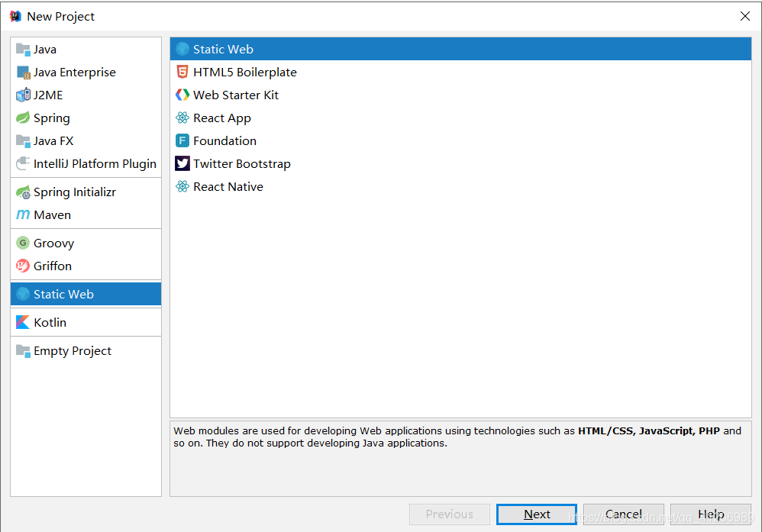Viewport: 762px width, 532px height.
Task: Click the Static Web globe icon in right list
Action: (182, 49)
